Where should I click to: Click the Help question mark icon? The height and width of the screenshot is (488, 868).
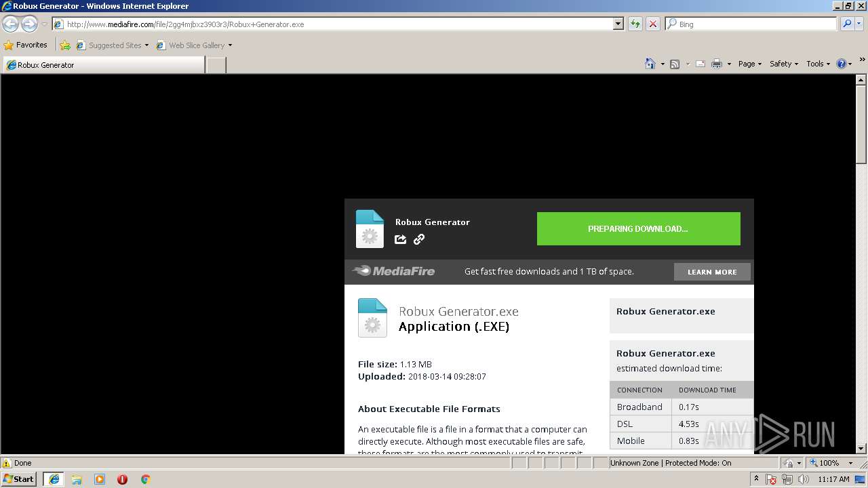coord(841,64)
